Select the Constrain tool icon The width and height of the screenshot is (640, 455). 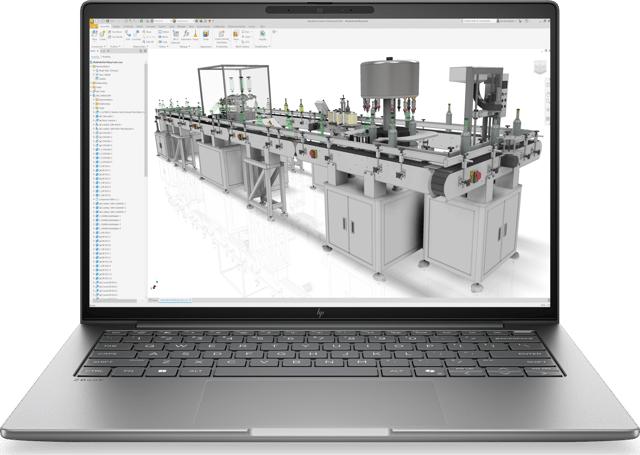coord(136,35)
